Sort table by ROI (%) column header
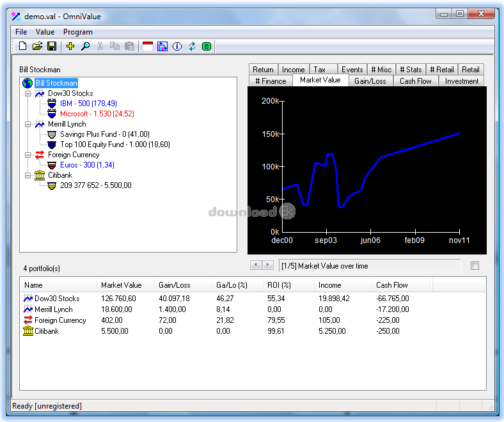Viewport: 504px width, 422px height. [288, 285]
